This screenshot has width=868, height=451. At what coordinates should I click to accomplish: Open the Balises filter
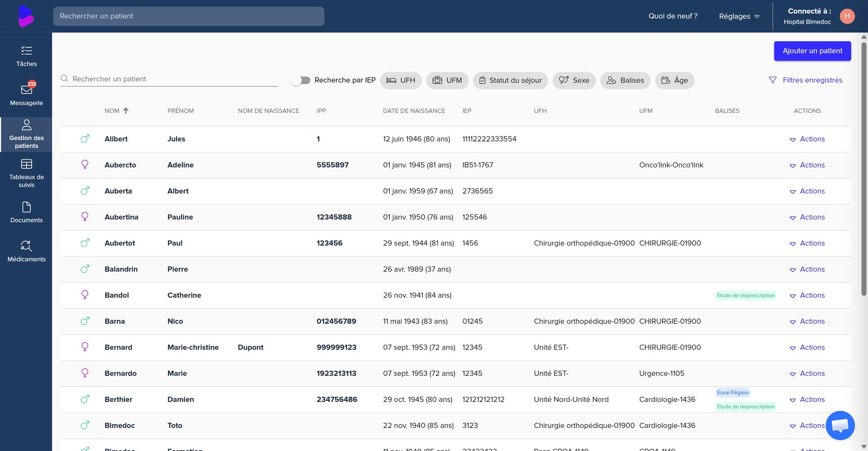pyautogui.click(x=625, y=80)
